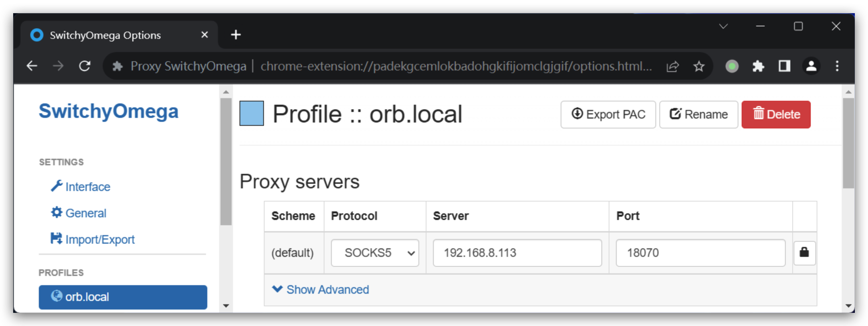Viewport: 868px width, 326px height.
Task: Select the SwitchyOmega Options tab
Action: coord(119,35)
